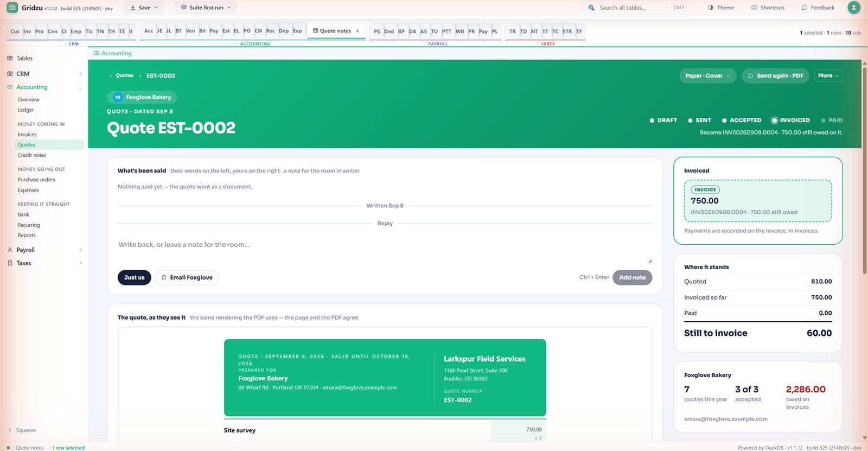Close the Quote notes tab
This screenshot has width=868, height=451.
point(358,31)
